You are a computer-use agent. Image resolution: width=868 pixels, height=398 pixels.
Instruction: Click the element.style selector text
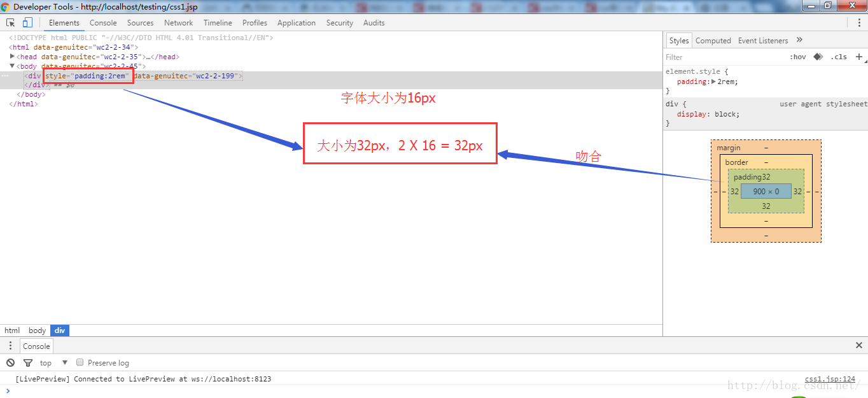(694, 72)
